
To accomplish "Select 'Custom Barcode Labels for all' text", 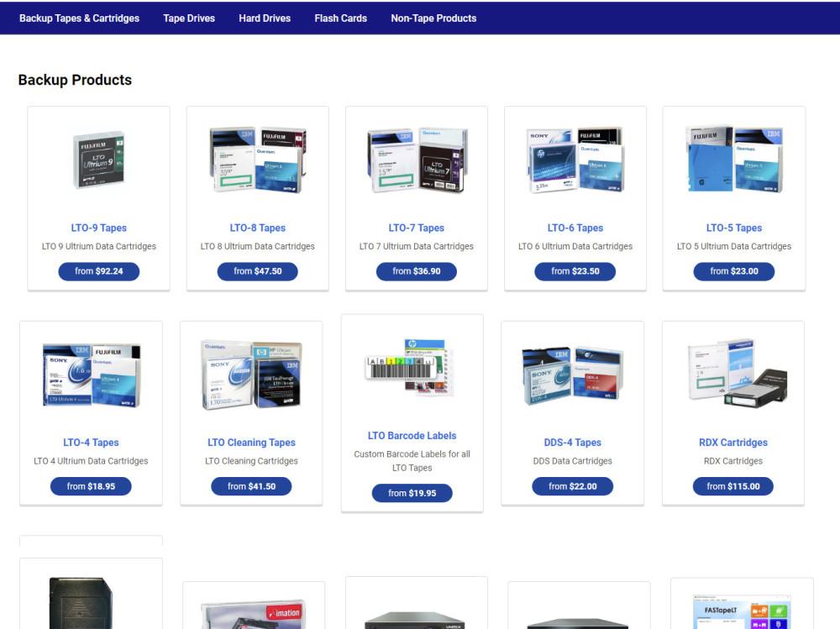I will point(412,453).
